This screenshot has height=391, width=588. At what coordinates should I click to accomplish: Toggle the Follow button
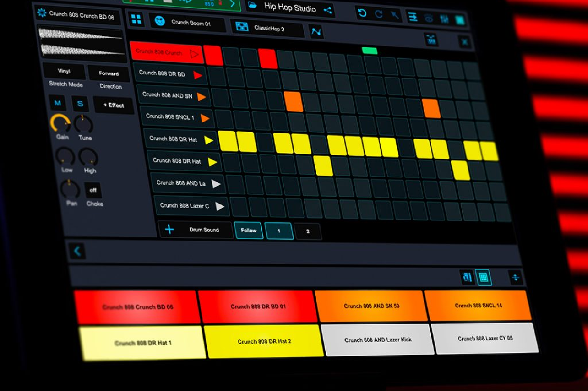pos(249,230)
